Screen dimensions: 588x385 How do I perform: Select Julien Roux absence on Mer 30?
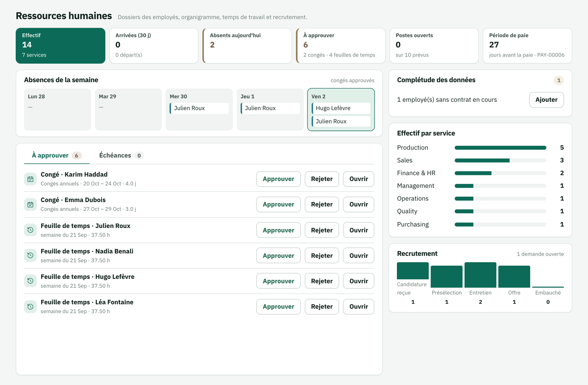199,108
